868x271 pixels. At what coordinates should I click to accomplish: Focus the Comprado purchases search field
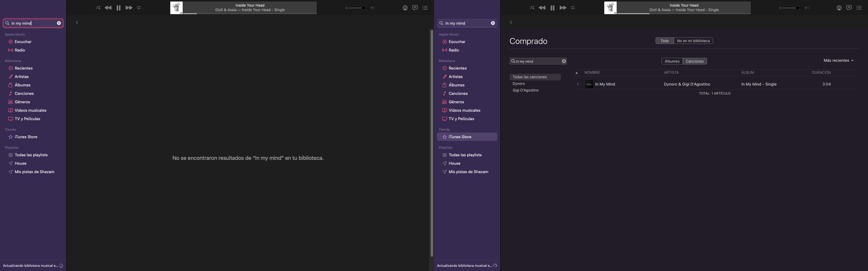click(538, 61)
